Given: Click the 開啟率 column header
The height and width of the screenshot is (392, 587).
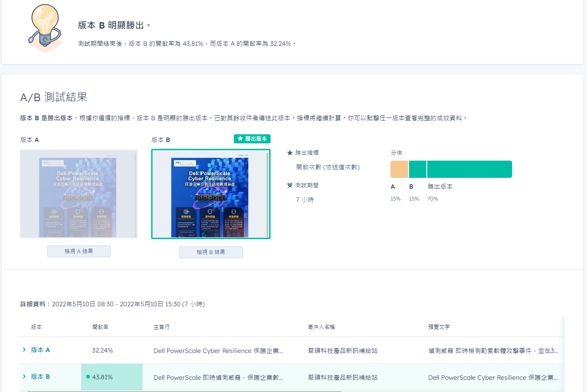Looking at the screenshot, I should [100, 327].
